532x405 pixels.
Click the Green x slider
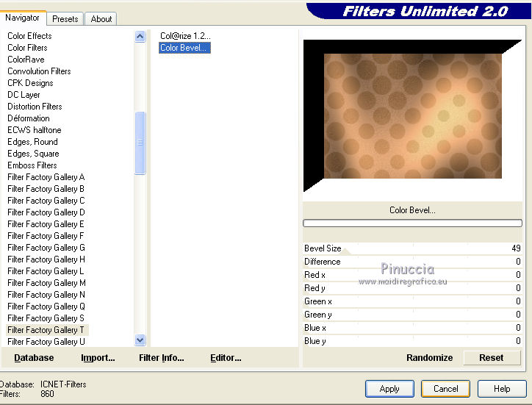[412, 301]
